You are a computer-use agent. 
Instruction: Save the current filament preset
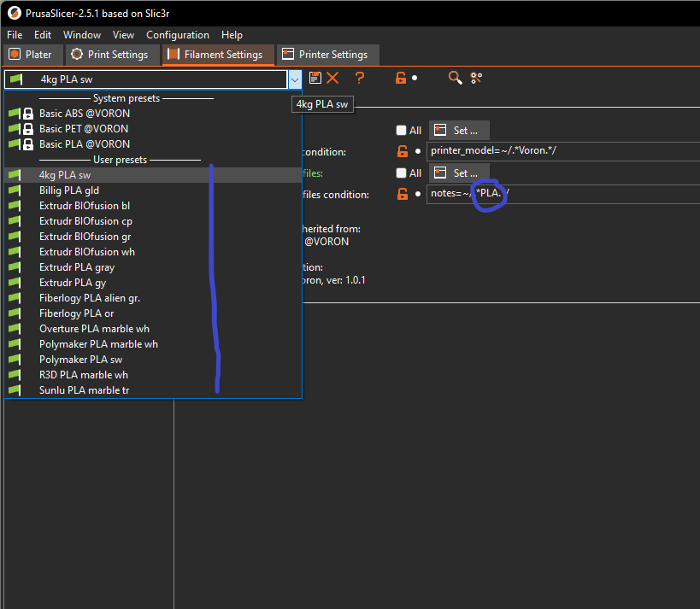click(x=315, y=78)
